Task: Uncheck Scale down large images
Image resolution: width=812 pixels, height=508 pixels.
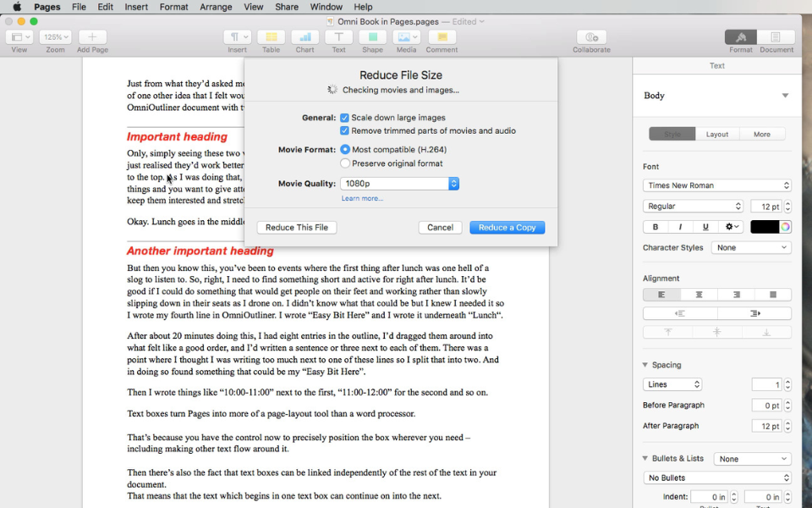Action: [344, 118]
